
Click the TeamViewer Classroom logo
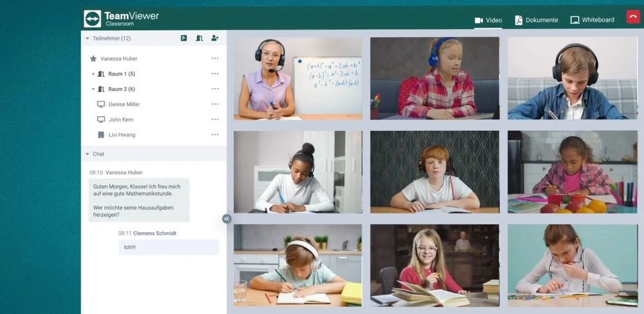[121, 19]
